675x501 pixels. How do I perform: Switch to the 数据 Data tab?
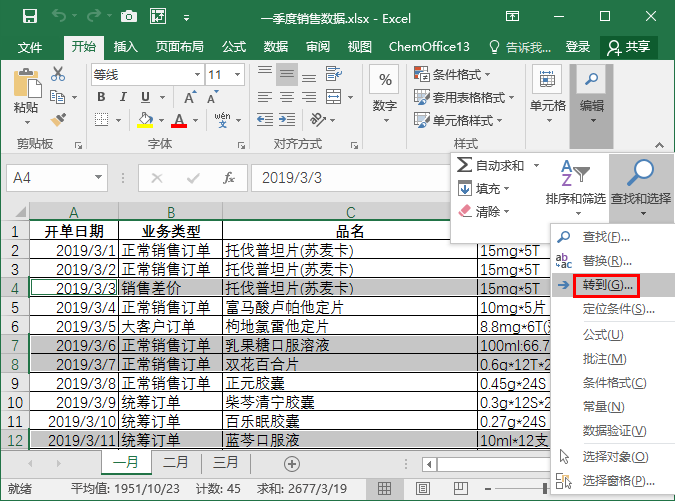click(276, 46)
